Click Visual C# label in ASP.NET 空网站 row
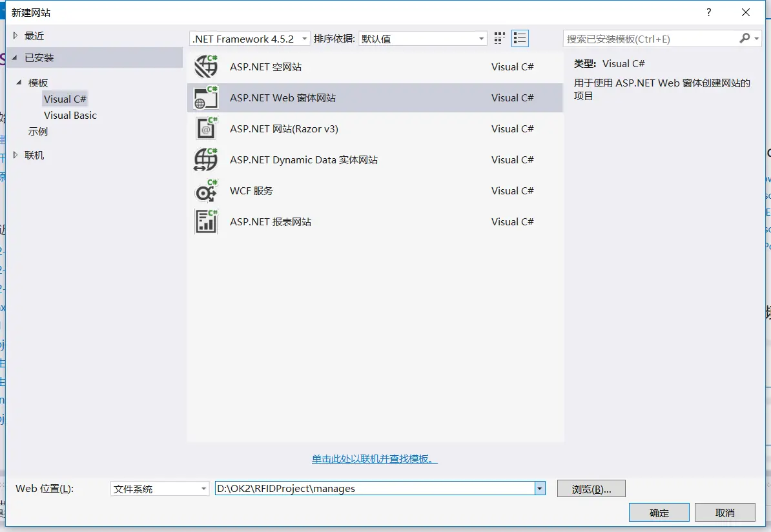Image resolution: width=771 pixels, height=532 pixels. point(512,66)
